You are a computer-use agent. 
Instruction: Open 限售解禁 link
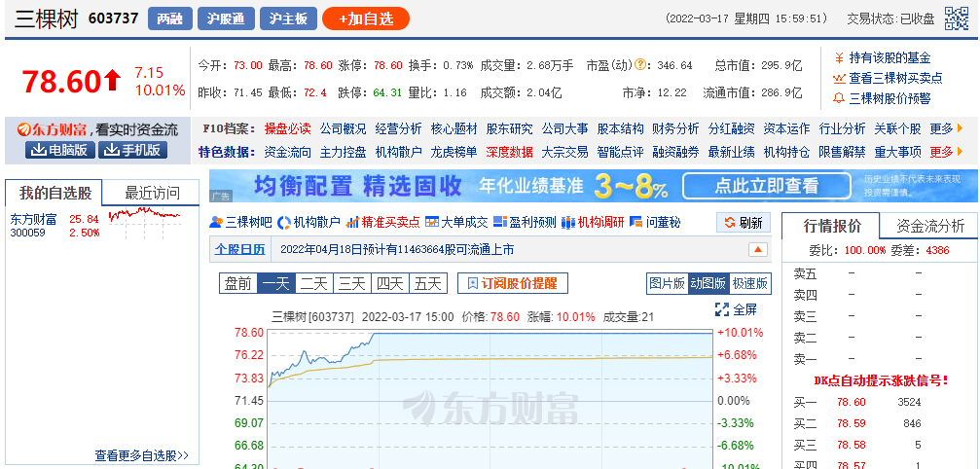(842, 152)
